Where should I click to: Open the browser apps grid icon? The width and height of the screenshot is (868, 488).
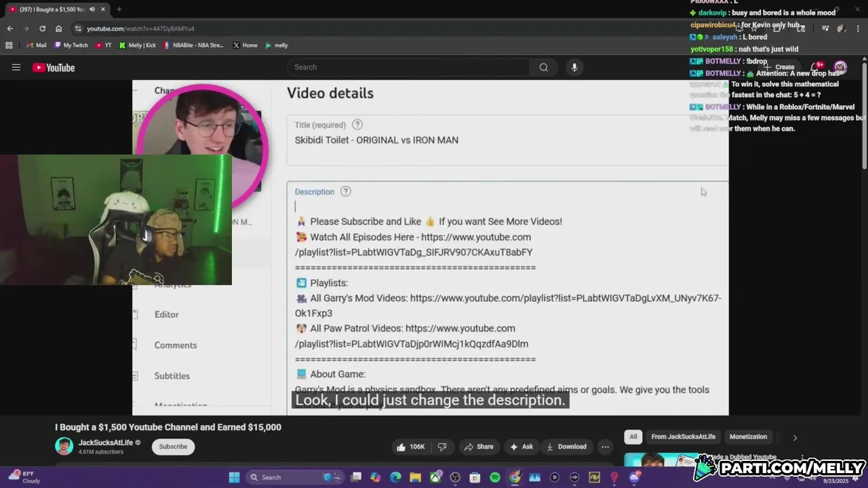[x=9, y=45]
